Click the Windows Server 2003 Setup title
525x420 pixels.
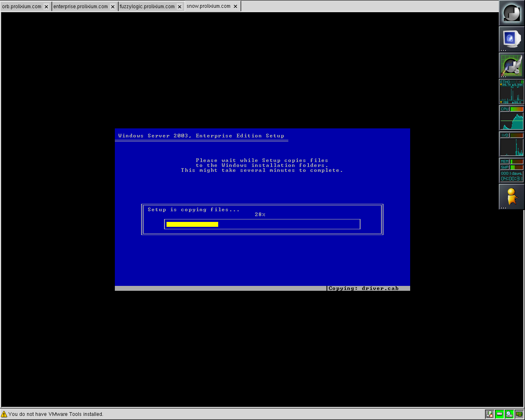[201, 136]
